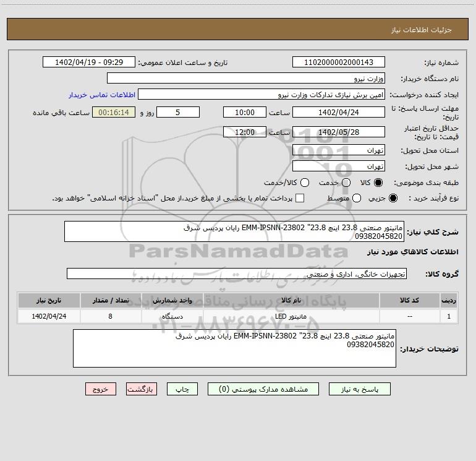
Task: Click the need number field 1102000002000143
Action: pyautogui.click(x=339, y=62)
